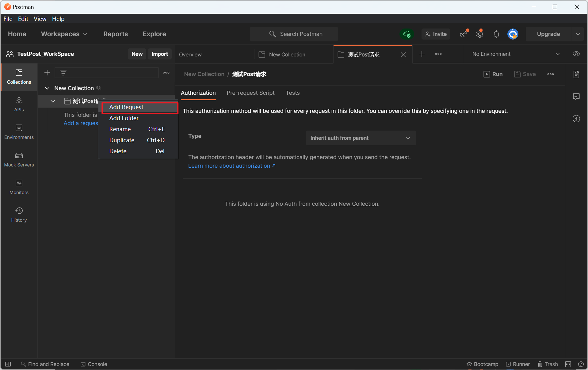Click the Invite button
This screenshot has width=588, height=370.
(436, 34)
